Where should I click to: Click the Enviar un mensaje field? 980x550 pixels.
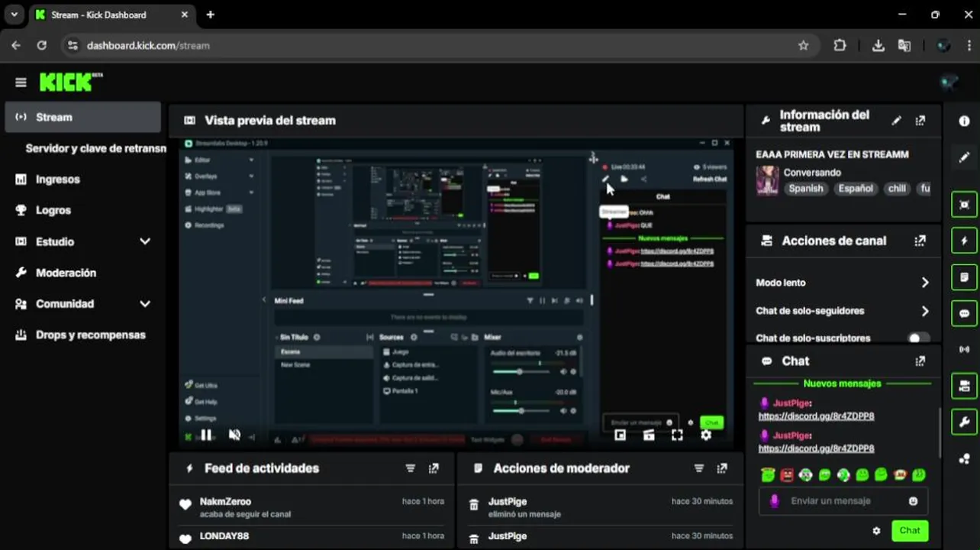(x=843, y=501)
